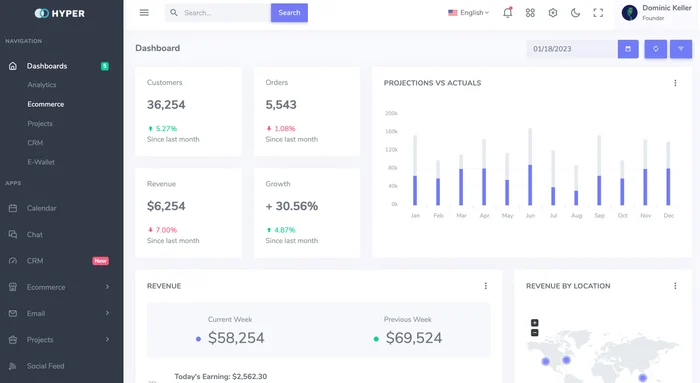Select Analytics under Dashboards
The width and height of the screenshot is (700, 383).
[42, 85]
